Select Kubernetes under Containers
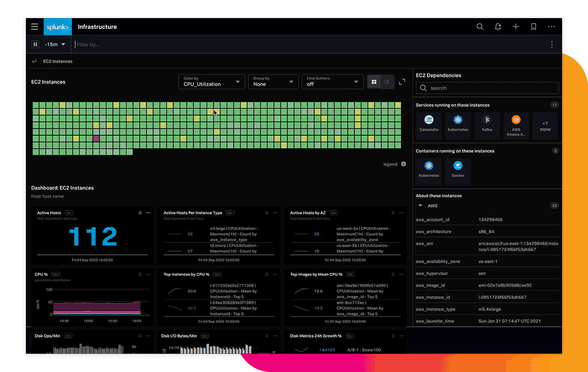Image resolution: width=588 pixels, height=372 pixels. click(429, 171)
